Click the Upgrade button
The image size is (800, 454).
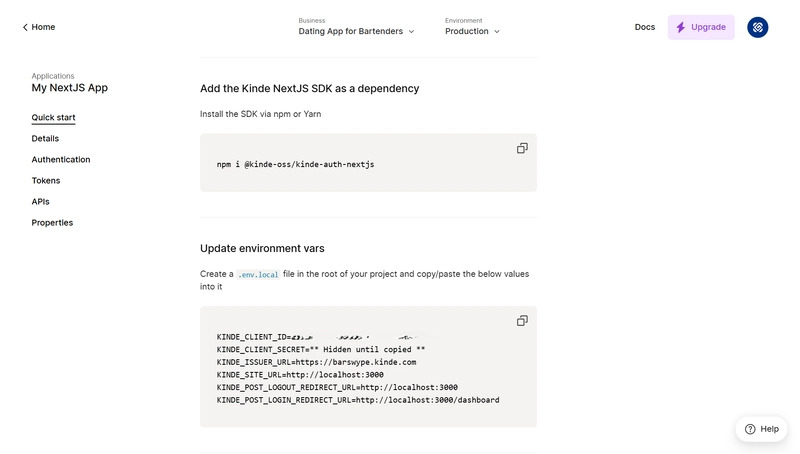tap(701, 28)
